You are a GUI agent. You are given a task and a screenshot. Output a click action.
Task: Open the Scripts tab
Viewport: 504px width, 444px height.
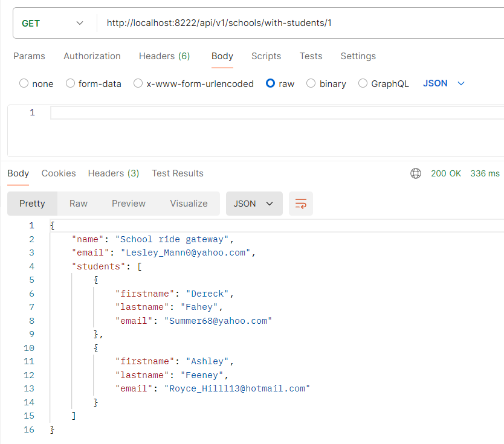click(x=266, y=56)
